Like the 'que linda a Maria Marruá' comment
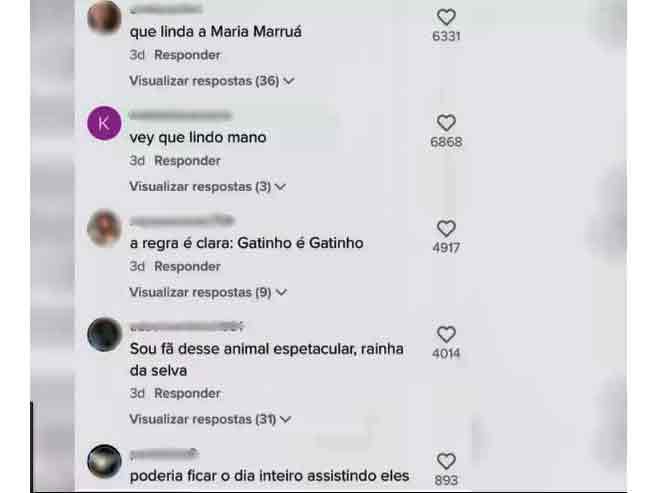Viewport: 657px width, 493px height. pos(446,17)
